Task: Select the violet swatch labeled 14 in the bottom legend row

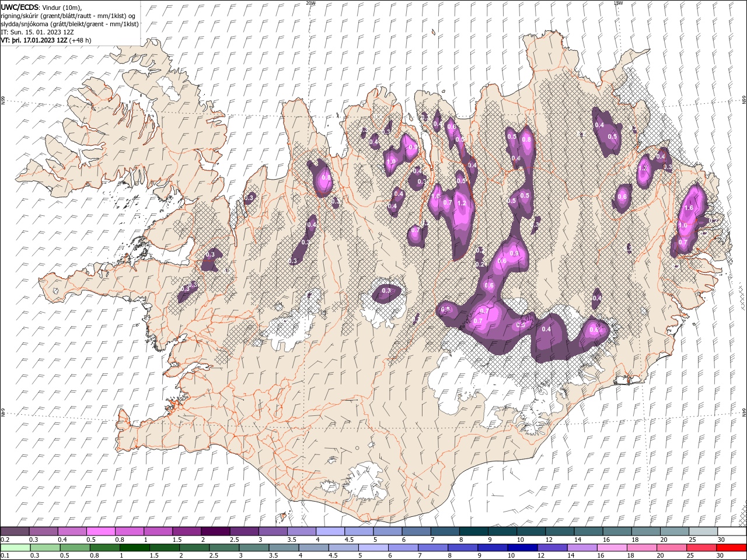Action: pos(582,548)
